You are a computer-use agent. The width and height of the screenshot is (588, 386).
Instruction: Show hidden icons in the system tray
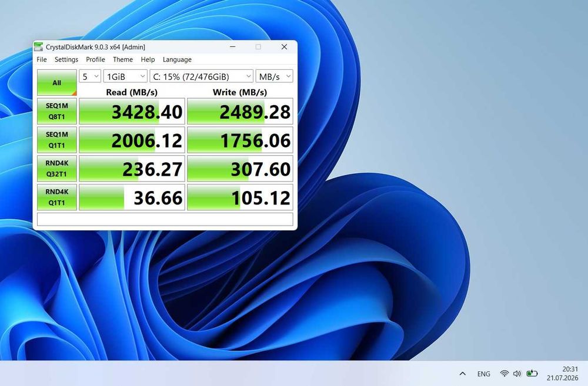(463, 374)
